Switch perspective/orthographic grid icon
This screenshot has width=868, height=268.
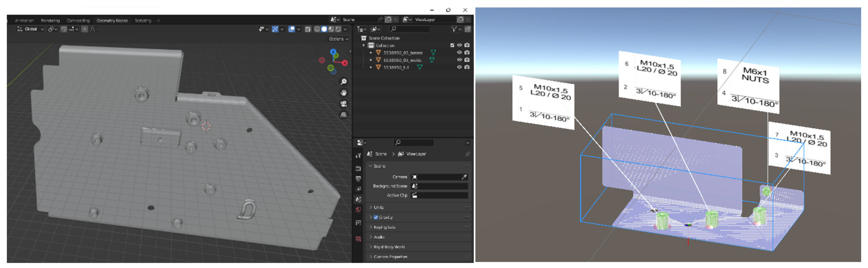(343, 115)
